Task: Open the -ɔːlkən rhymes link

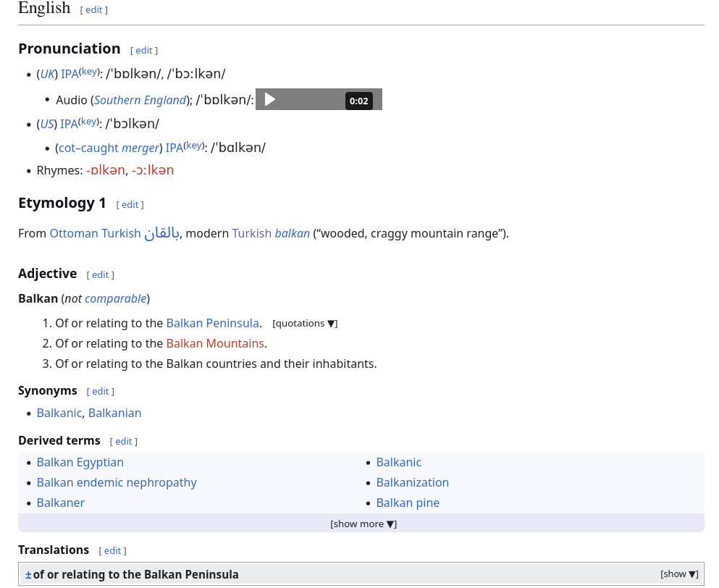Action: point(153,170)
